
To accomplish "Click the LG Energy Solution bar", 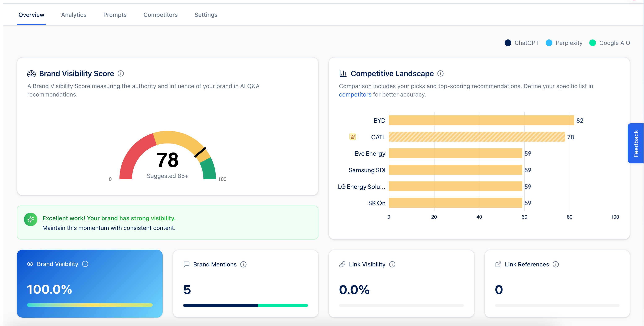I will click(456, 186).
